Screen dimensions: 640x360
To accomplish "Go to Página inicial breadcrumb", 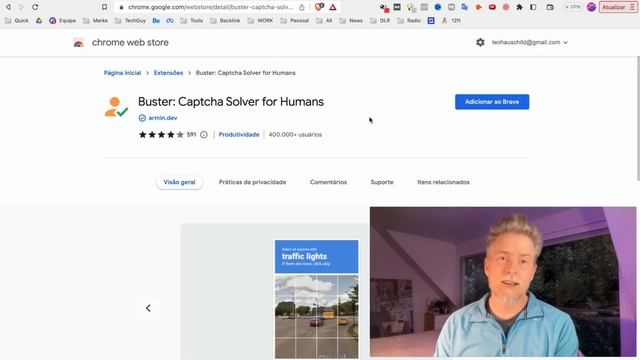I will [122, 73].
